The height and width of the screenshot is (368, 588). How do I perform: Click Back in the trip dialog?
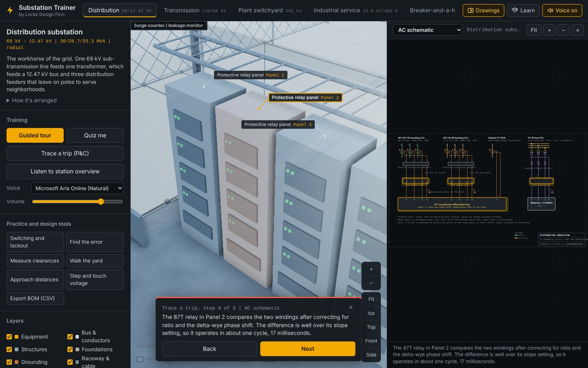[x=209, y=349]
